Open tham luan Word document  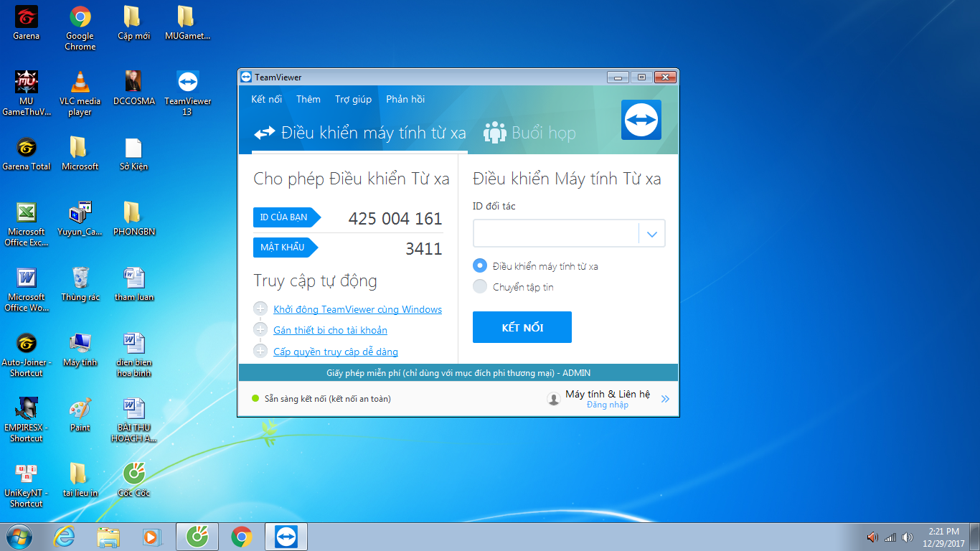(134, 284)
